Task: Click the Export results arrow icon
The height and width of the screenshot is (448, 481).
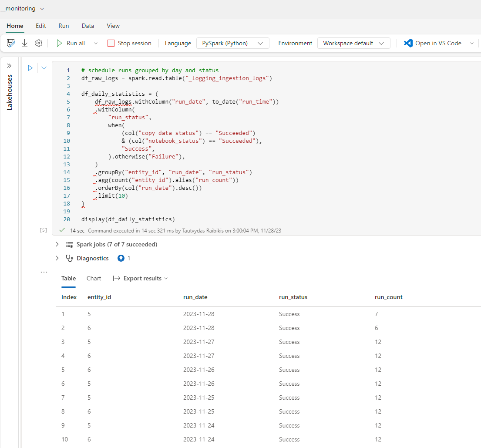Action: (117, 278)
